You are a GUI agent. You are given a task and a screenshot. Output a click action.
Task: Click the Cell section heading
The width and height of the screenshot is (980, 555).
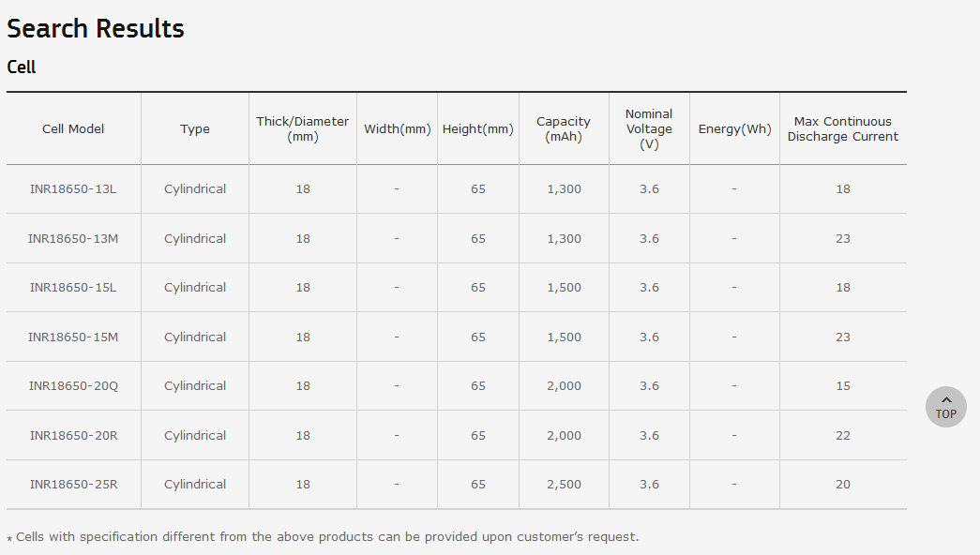coord(22,67)
